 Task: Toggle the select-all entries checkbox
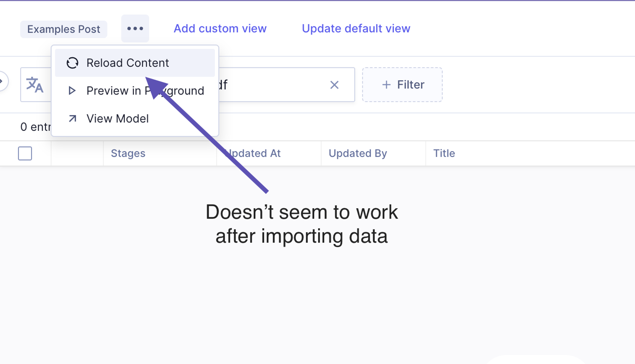(25, 153)
